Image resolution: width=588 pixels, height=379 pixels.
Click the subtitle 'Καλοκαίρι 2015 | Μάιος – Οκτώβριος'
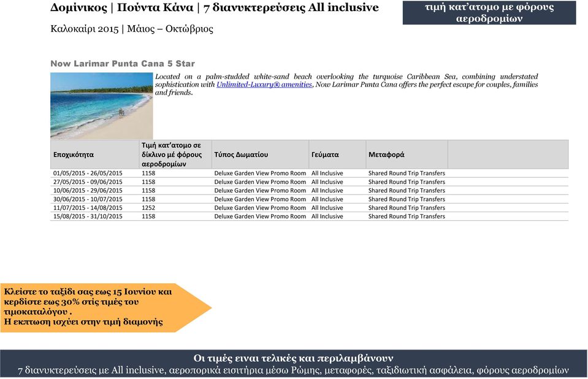click(132, 29)
